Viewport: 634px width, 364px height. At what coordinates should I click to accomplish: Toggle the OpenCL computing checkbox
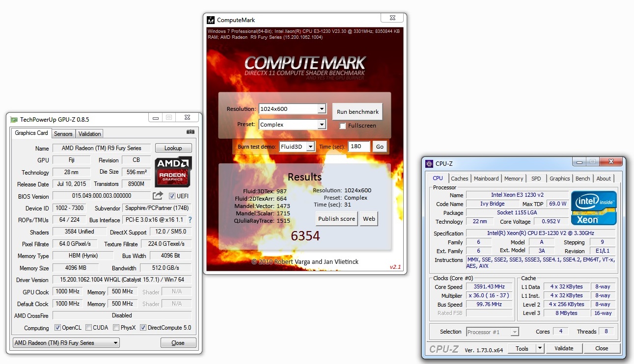pos(57,328)
